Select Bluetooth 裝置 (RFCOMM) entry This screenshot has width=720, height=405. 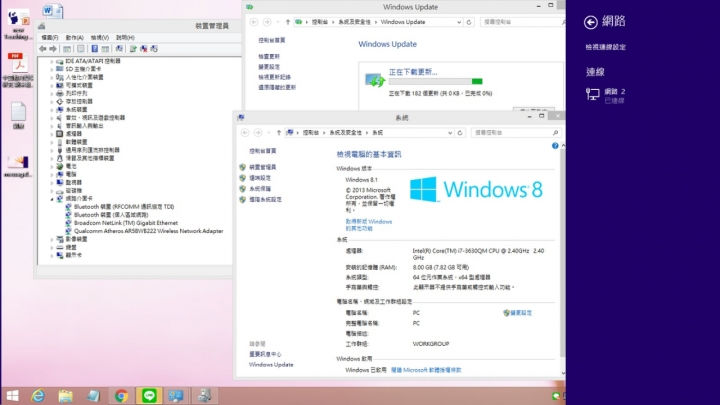(124, 207)
